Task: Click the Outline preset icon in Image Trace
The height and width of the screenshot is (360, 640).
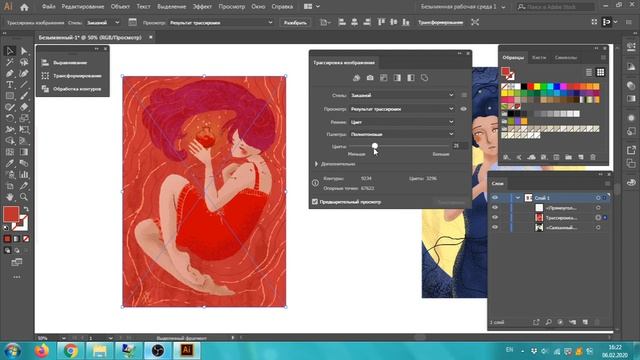Action: [424, 78]
